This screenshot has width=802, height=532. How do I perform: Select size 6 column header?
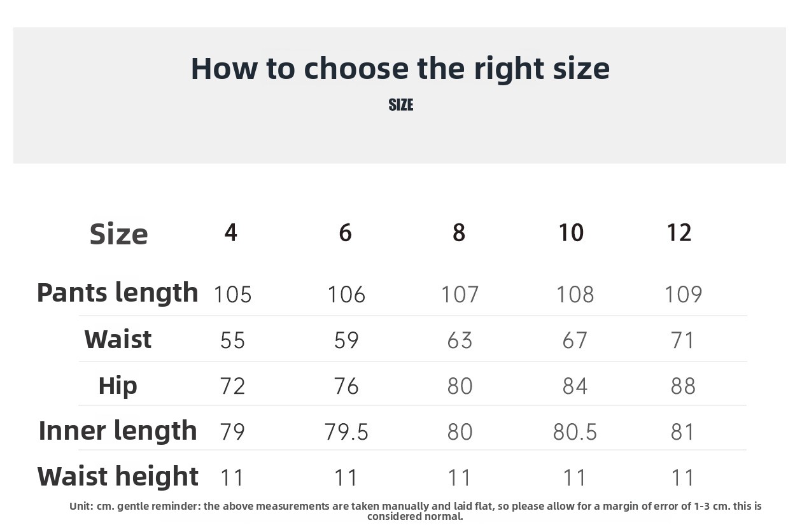[x=345, y=232]
